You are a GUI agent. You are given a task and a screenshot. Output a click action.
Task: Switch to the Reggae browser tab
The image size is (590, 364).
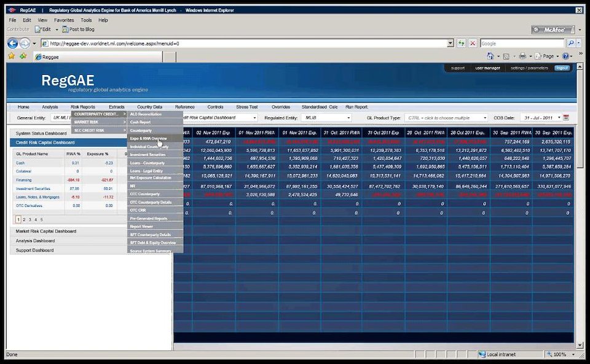coord(98,57)
